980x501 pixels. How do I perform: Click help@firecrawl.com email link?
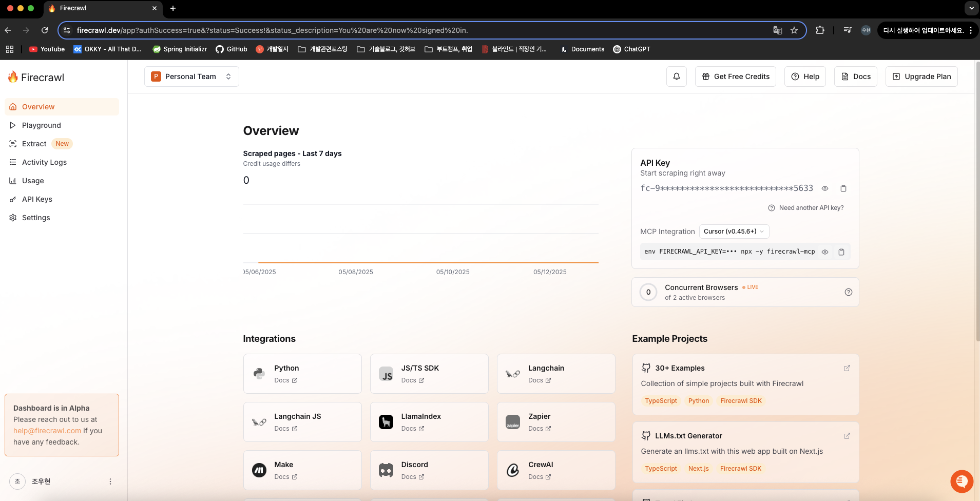pos(47,431)
